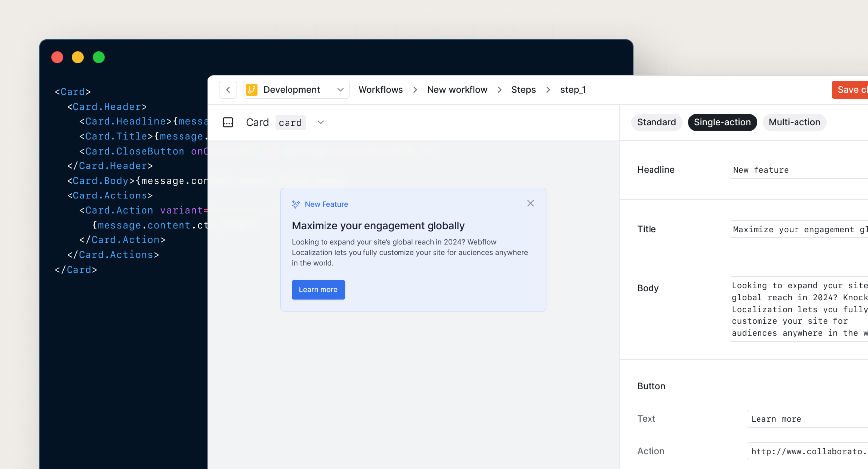Click the back arrow in the breadcrumb bar
The image size is (868, 469).
coord(228,89)
